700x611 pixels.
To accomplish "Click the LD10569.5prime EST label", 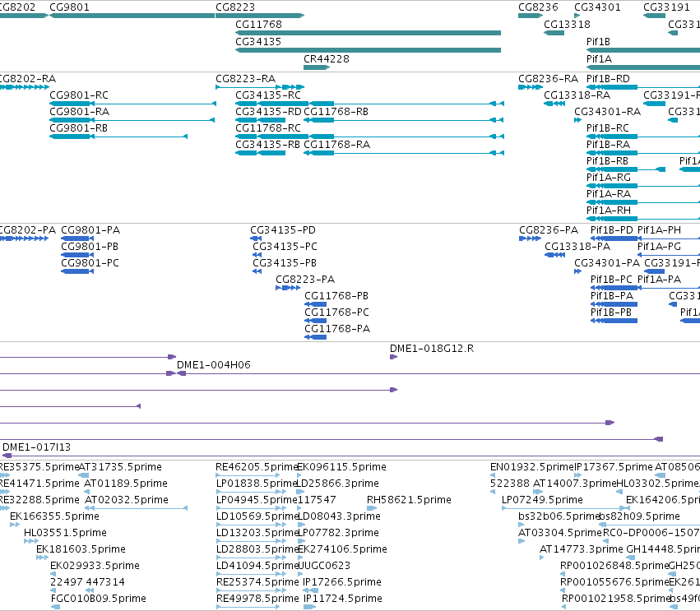I will [x=257, y=516].
